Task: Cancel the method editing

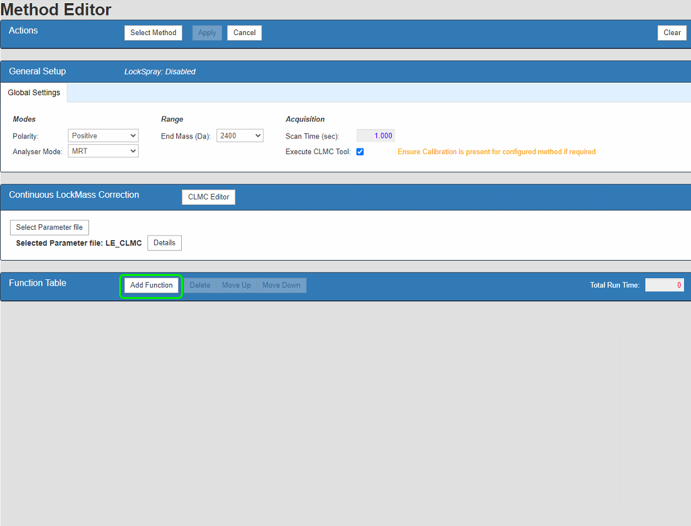Action: point(244,33)
